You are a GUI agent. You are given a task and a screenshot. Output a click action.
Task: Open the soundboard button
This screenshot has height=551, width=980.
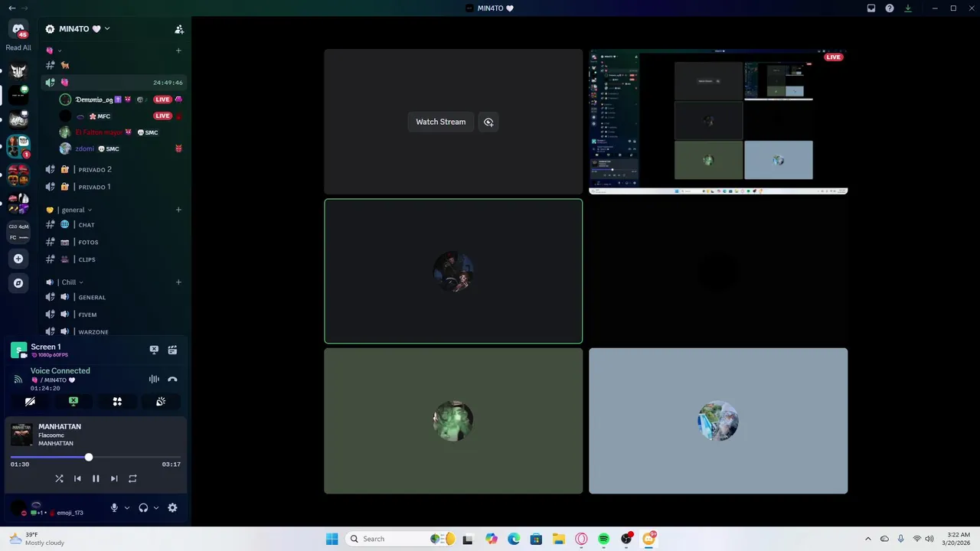pos(161,401)
